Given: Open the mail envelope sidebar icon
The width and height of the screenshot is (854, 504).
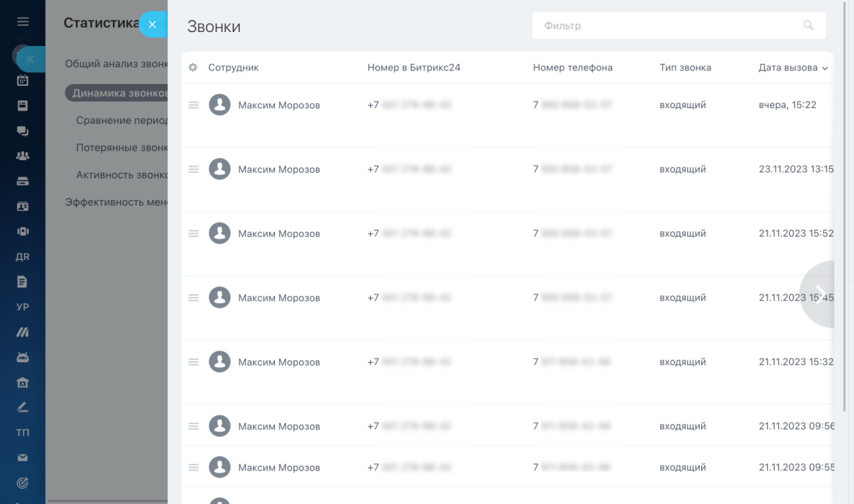Looking at the screenshot, I should 23,458.
